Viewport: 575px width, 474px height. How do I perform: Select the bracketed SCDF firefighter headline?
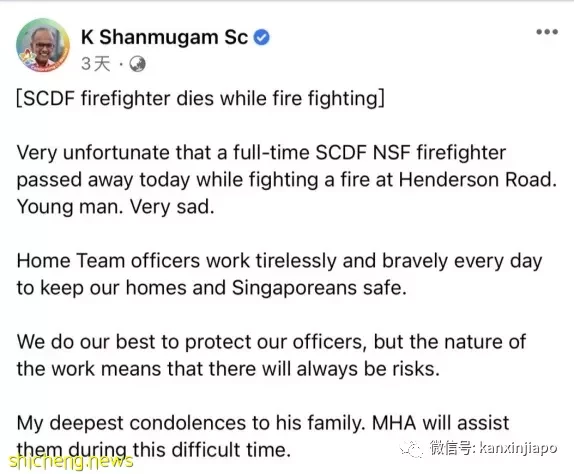(x=201, y=99)
